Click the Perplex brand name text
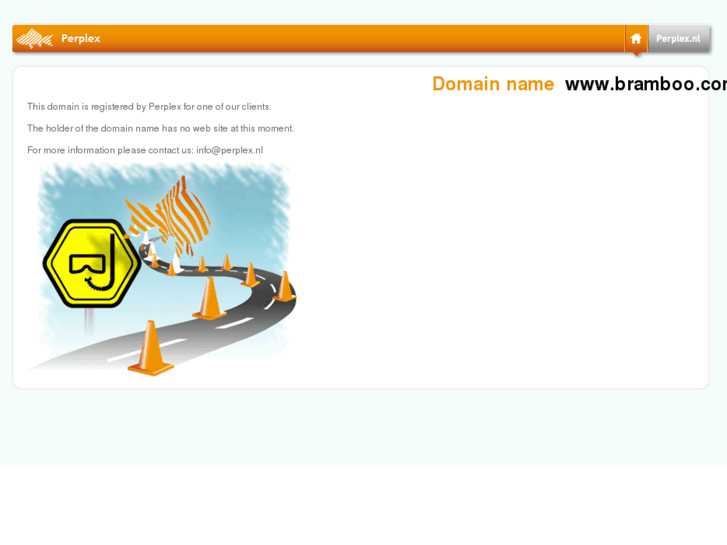727x545 pixels. (81, 38)
